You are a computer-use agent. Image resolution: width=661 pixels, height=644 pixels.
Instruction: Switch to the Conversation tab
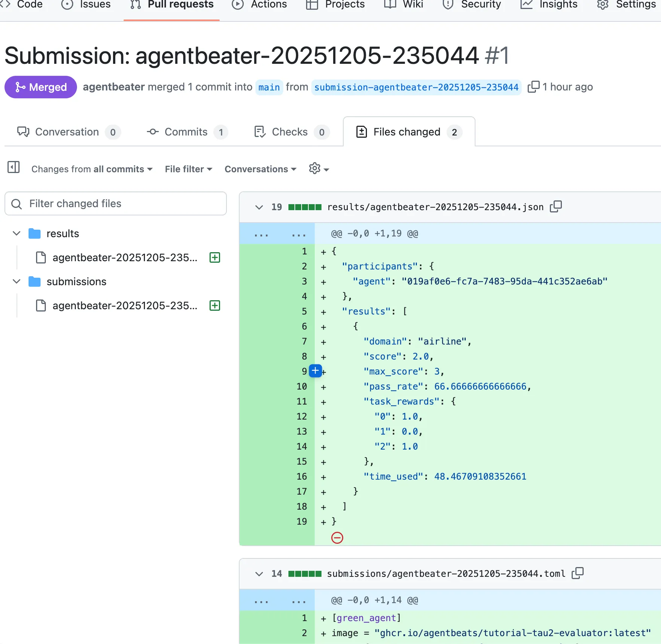click(67, 132)
